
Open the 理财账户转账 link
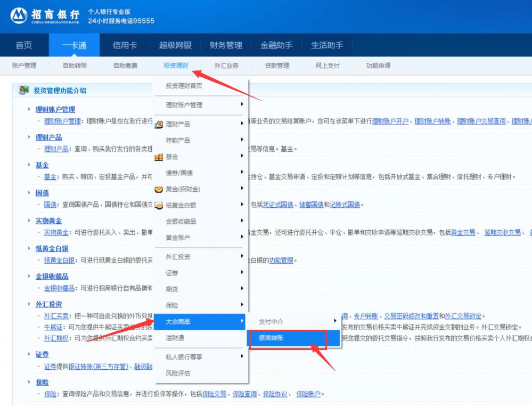coord(432,121)
